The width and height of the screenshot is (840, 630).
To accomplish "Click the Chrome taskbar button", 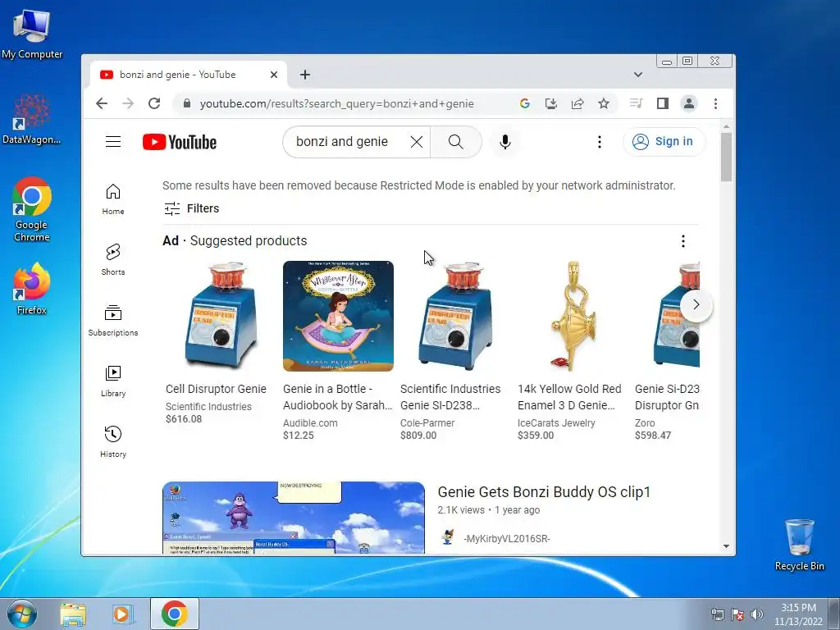I will 175,614.
